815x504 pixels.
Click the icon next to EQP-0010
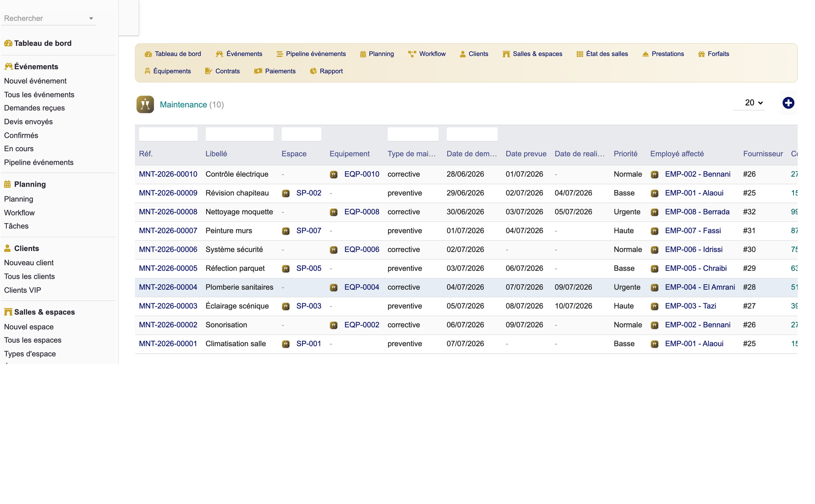[x=334, y=175]
